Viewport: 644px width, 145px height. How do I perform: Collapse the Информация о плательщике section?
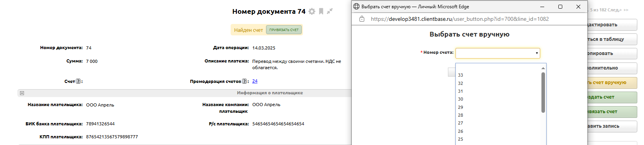22,93
